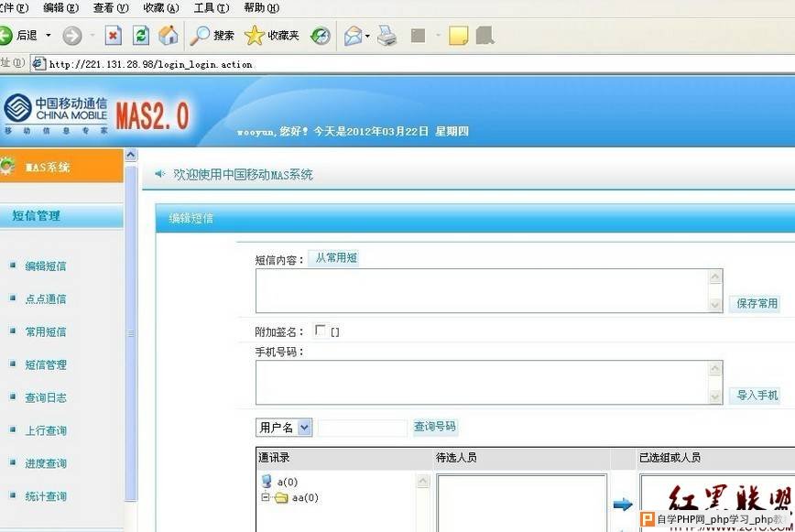Open the 帮助(H) menu
The width and height of the screenshot is (795, 532).
point(262,7)
